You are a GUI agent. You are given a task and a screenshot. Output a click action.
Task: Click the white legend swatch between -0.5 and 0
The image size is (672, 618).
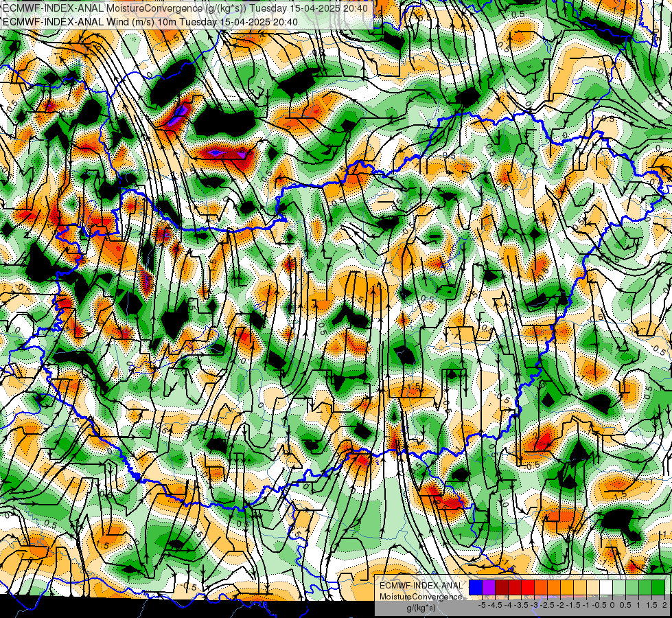pyautogui.click(x=606, y=587)
